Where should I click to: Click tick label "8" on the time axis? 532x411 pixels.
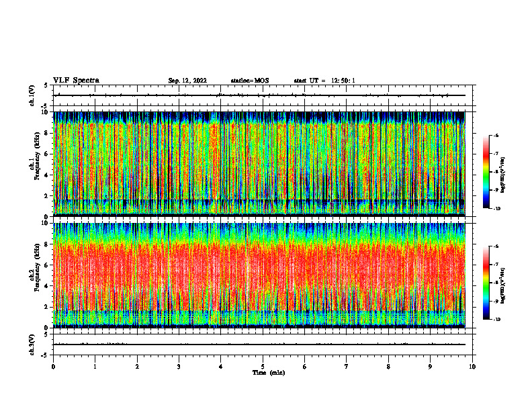pos(388,367)
